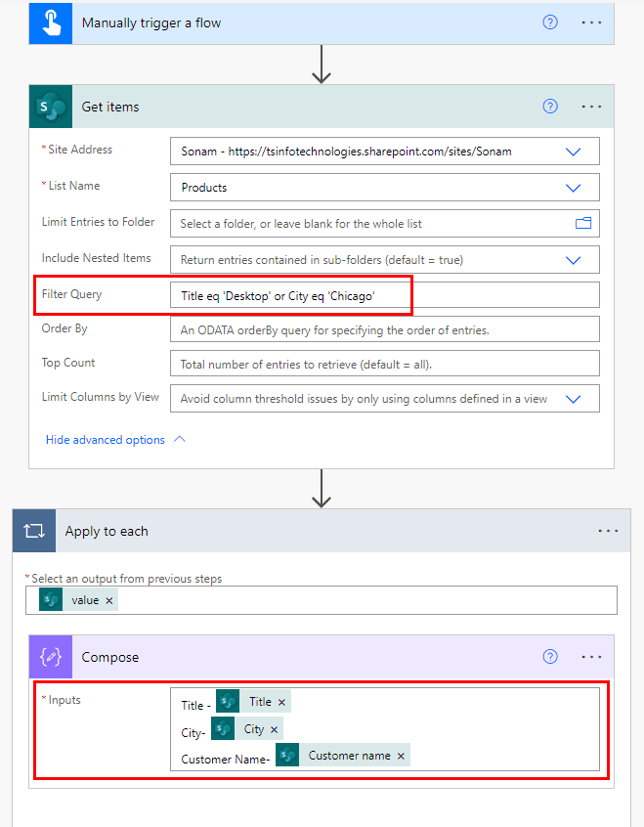Open the Apply to each ellipsis menu
The width and height of the screenshot is (644, 827).
pyautogui.click(x=608, y=531)
